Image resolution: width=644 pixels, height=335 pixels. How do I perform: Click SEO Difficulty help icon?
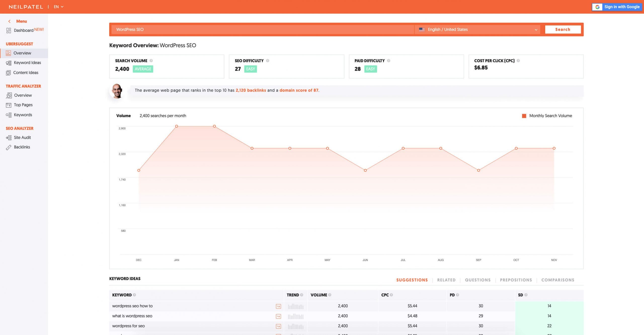(268, 61)
